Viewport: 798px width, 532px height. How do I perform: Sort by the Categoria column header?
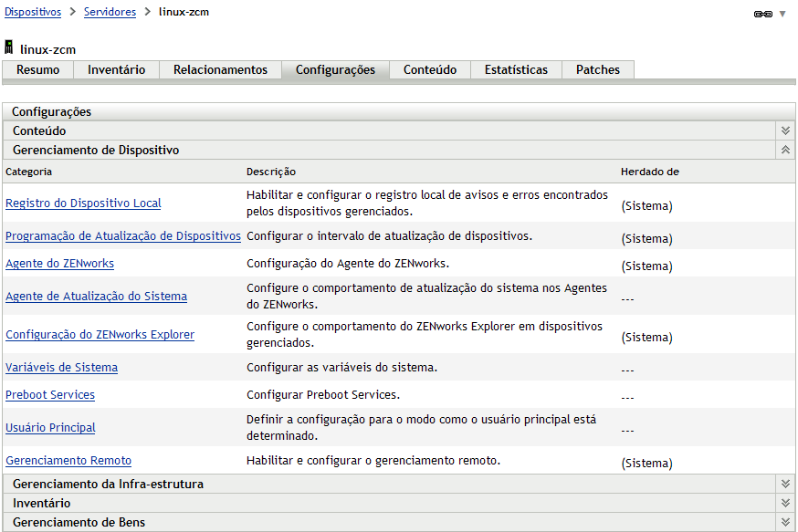[x=29, y=172]
